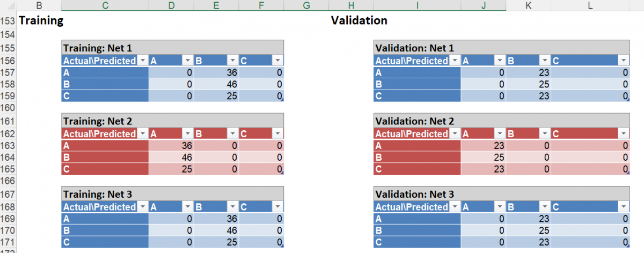This screenshot has width=644, height=253.
Task: Select the 25 cell in Validation: Net 1
Action: pos(528,85)
